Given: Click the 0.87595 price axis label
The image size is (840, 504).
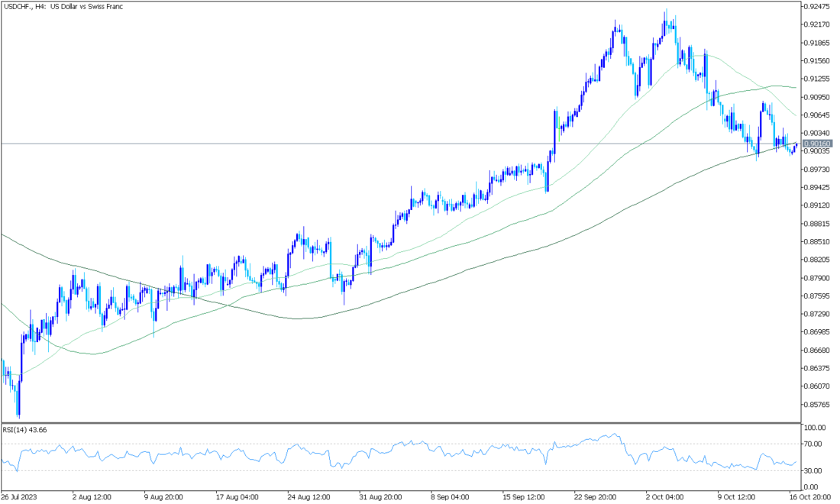Looking at the screenshot, I should coord(817,296).
